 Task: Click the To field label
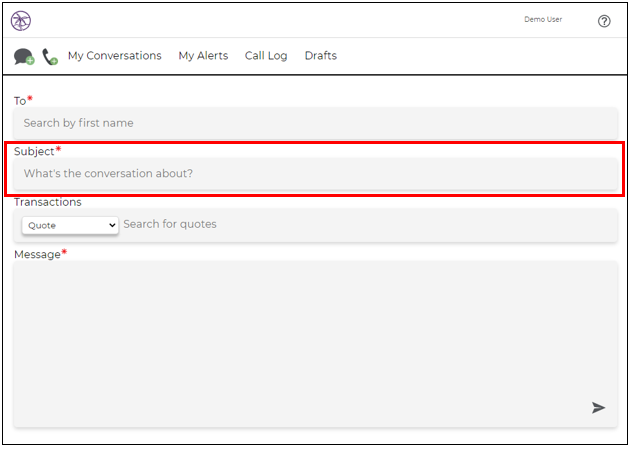(x=20, y=101)
